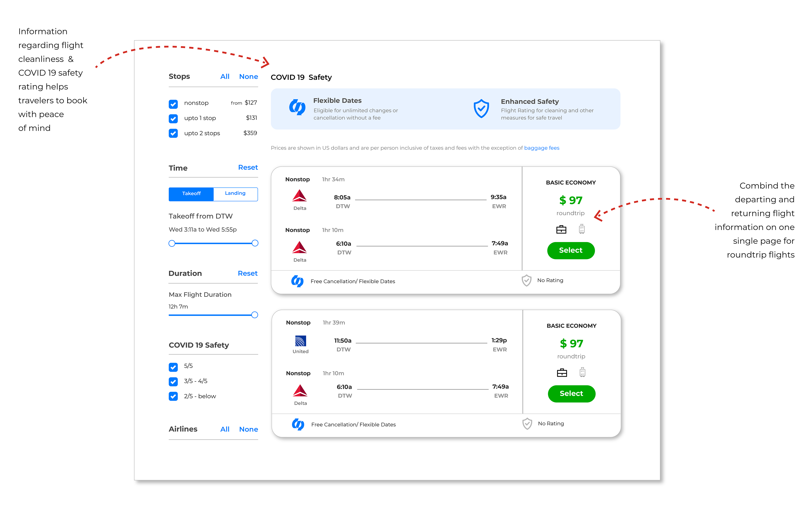Click the Max Flight Duration slider handle
Image resolution: width=812 pixels, height=505 pixels.
pyautogui.click(x=255, y=315)
